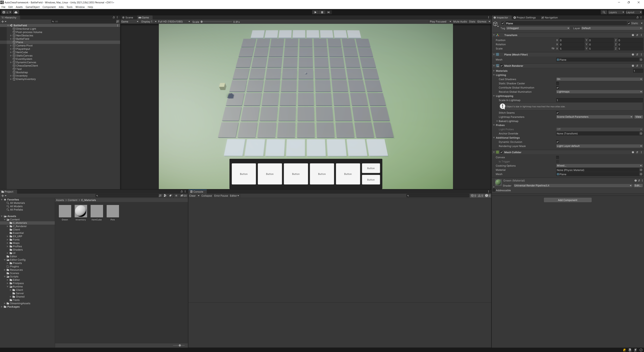Click the Pause button in the toolbar

(x=322, y=12)
